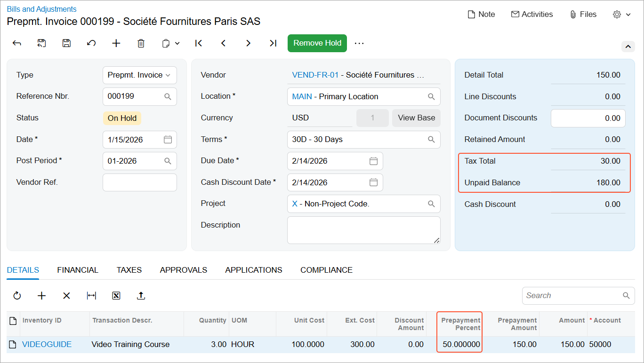Open the Bills and Adjustments breadcrumb link
Screen dimensions: 644x363
click(x=41, y=9)
